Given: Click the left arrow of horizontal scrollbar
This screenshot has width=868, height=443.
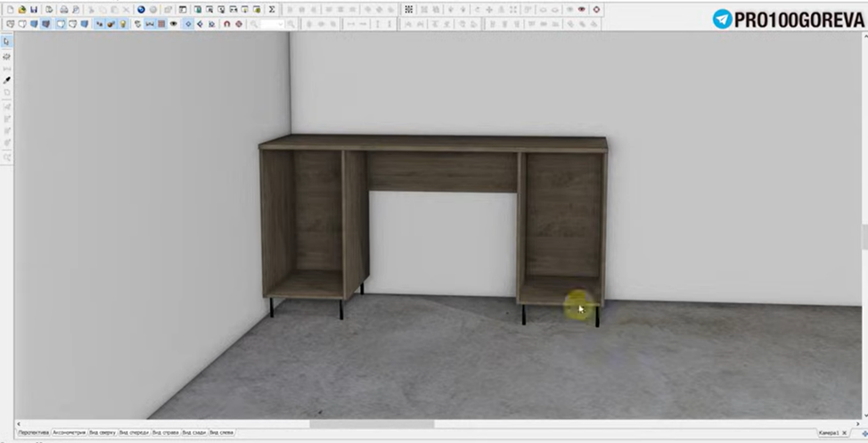Looking at the screenshot, I should click(x=18, y=423).
